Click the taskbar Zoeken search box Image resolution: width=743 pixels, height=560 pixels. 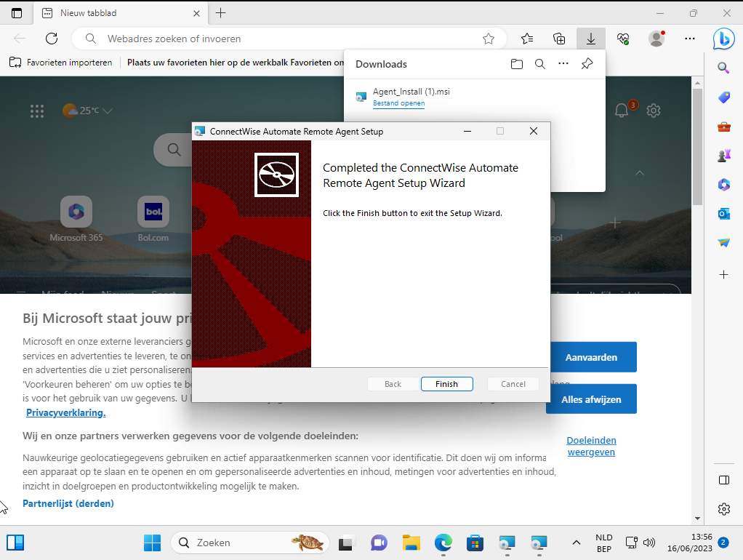tap(249, 543)
